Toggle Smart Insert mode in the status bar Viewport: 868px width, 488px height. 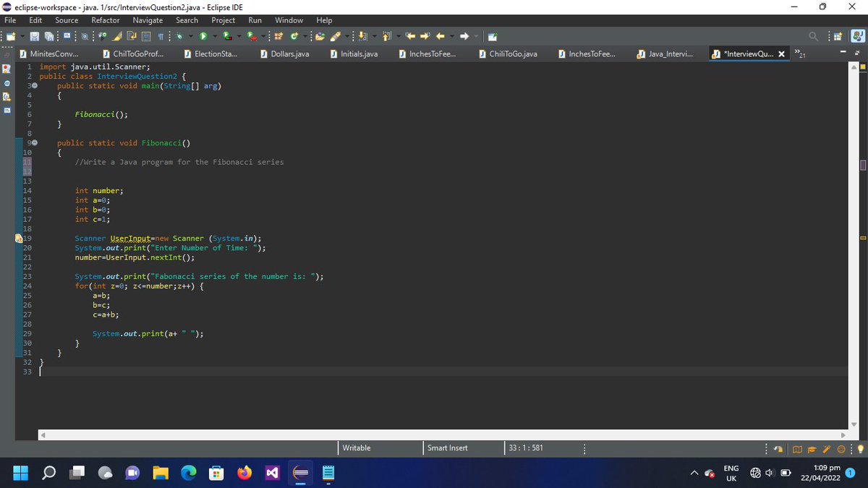[x=448, y=448]
